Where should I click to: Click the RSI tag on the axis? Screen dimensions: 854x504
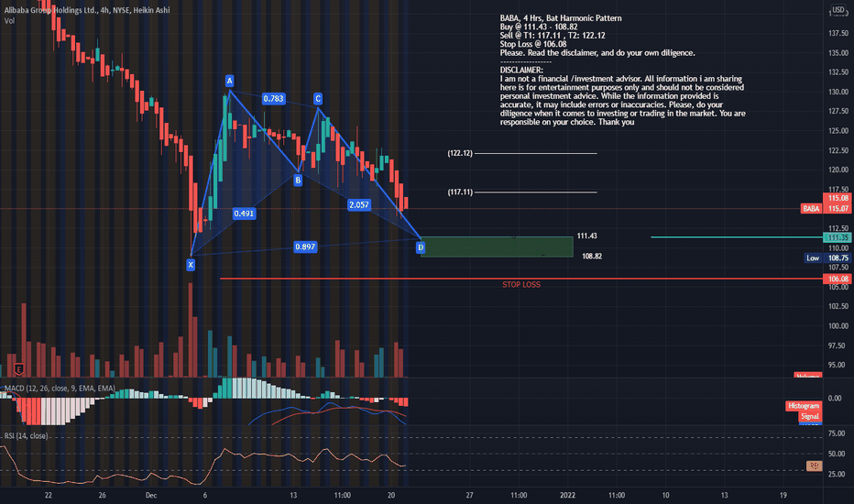(x=815, y=466)
